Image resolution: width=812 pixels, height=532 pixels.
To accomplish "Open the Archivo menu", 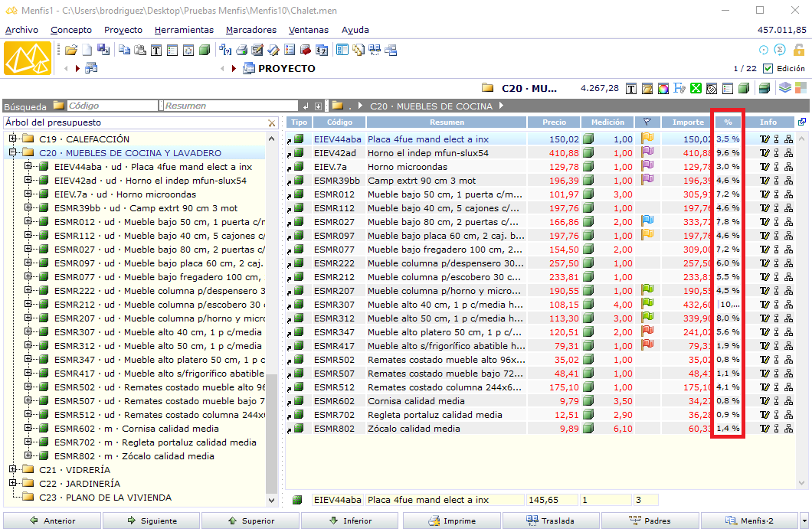I will click(21, 30).
